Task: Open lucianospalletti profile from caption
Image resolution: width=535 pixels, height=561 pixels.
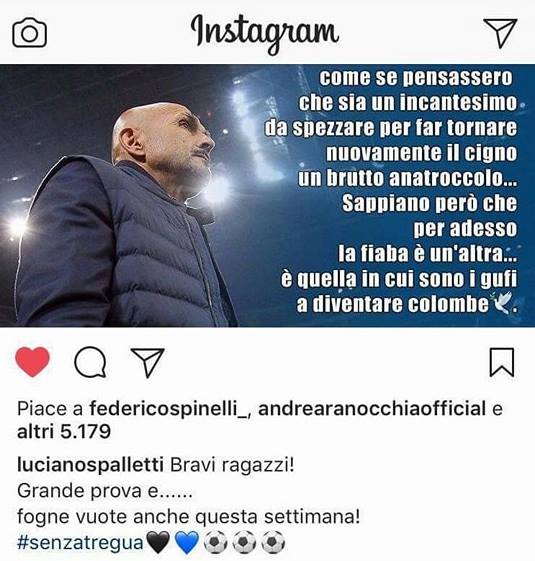Action: click(x=91, y=465)
